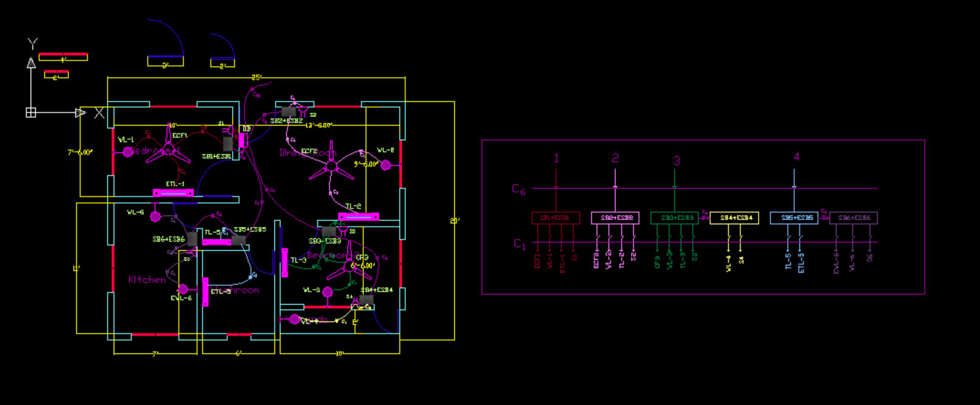Pick the 7'-6.00" dimension text
Viewport: 980px width, 405px height.
tap(80, 152)
